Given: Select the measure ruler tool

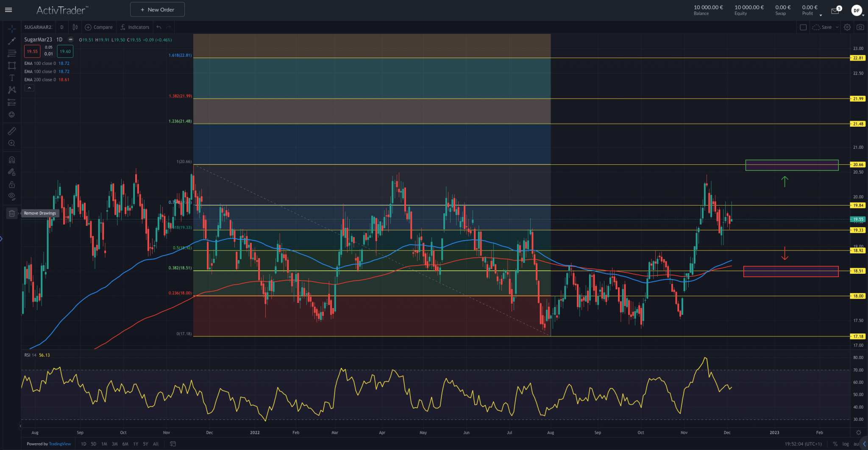Looking at the screenshot, I should point(11,131).
